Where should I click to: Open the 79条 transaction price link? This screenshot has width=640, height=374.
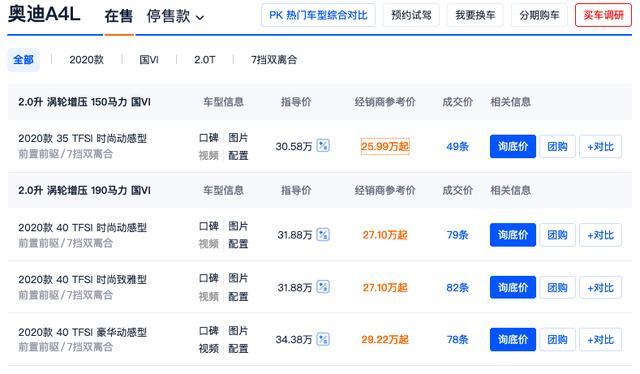(457, 235)
